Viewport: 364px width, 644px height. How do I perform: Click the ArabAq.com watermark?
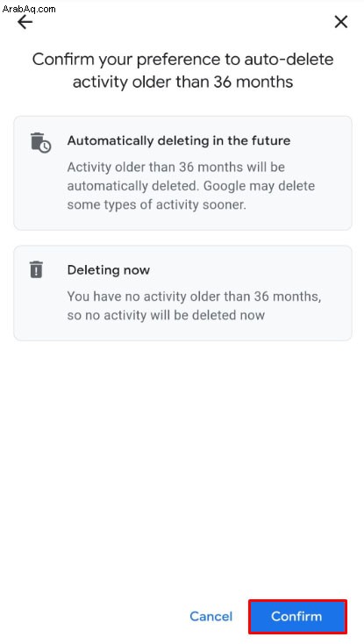pos(29,9)
